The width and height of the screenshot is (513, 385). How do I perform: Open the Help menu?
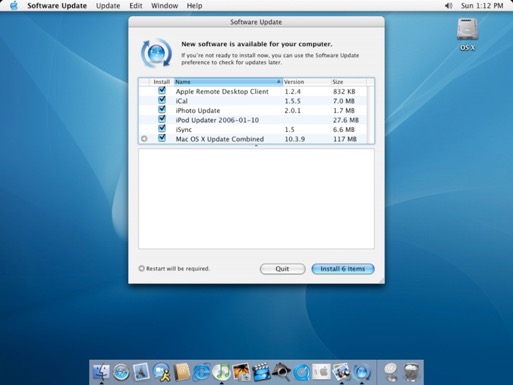click(x=194, y=6)
